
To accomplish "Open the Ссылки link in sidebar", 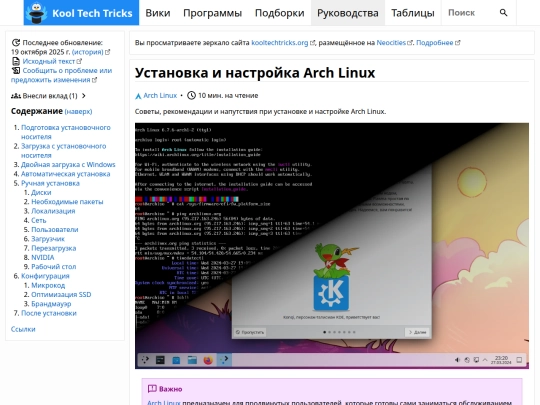I will (x=23, y=329).
